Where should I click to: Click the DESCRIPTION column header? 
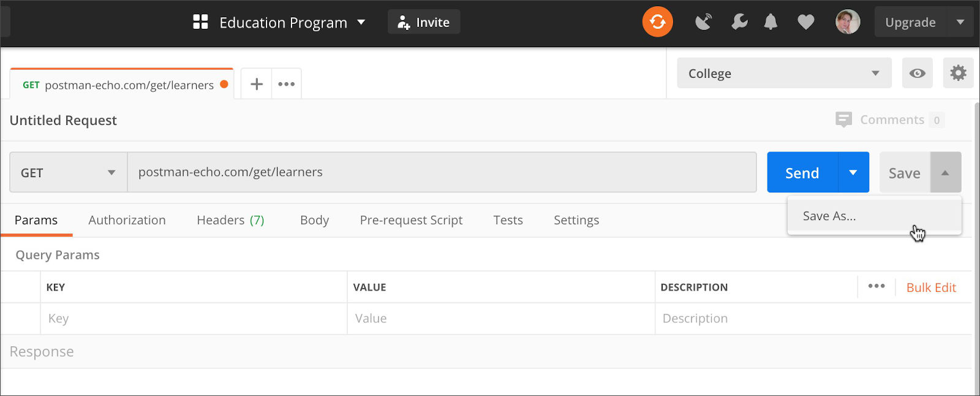click(694, 287)
